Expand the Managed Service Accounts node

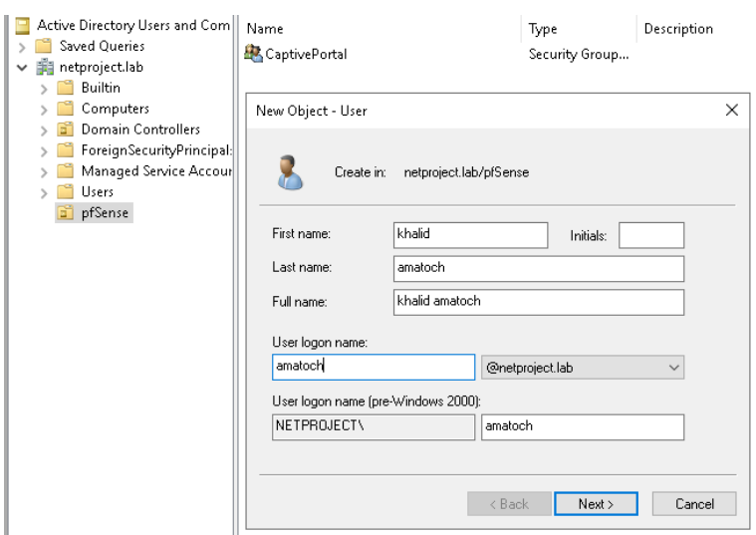(44, 171)
